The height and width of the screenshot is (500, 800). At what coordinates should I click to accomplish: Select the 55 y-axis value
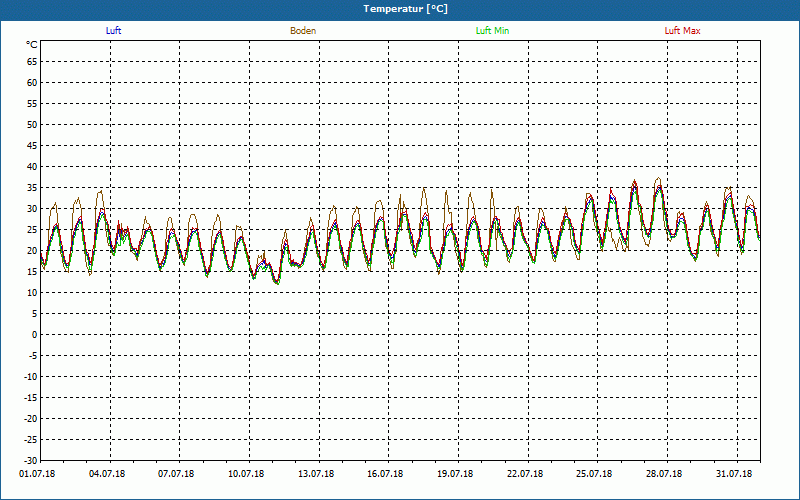coord(32,104)
